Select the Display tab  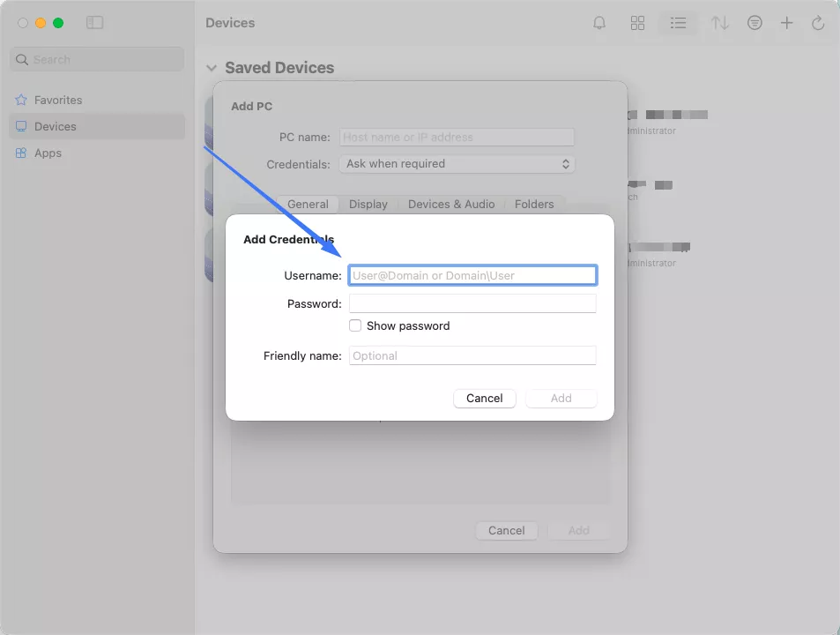click(x=368, y=204)
